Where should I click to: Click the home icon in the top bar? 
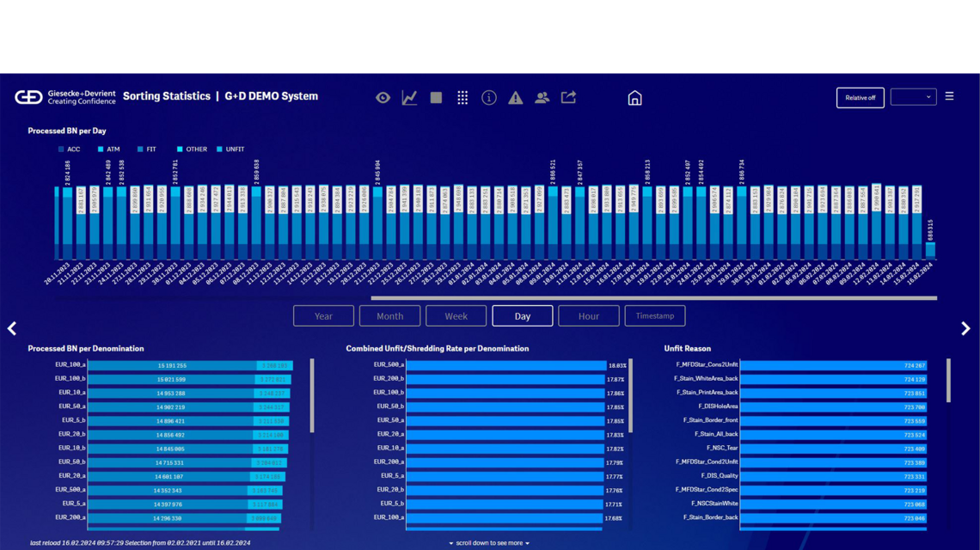(634, 97)
